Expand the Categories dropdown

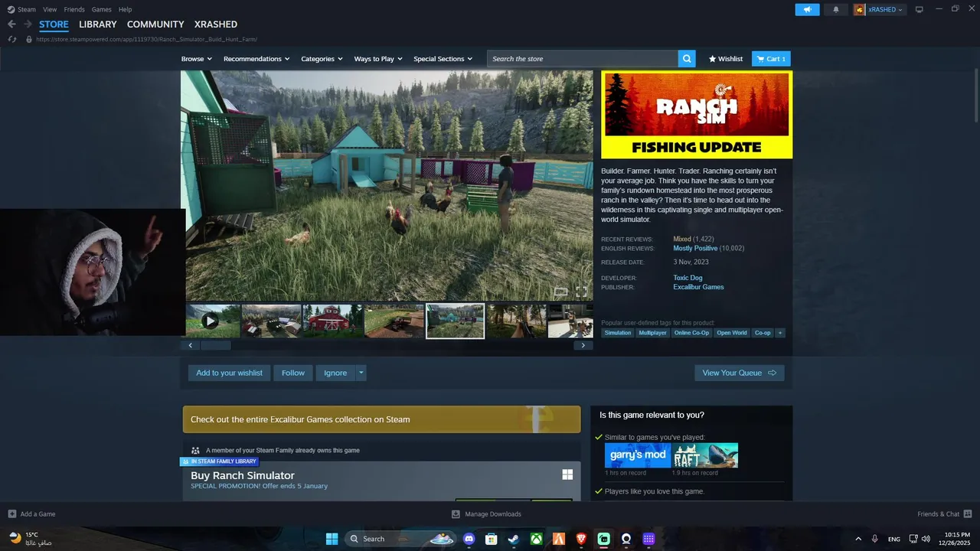322,59
